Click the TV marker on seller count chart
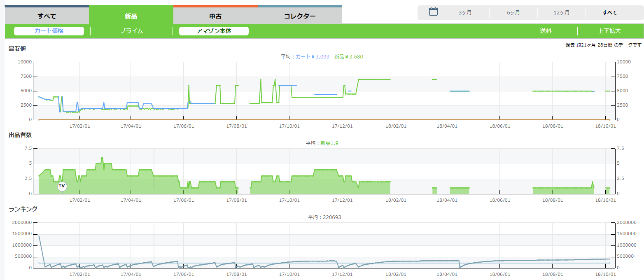The width and height of the screenshot is (644, 280). (x=62, y=186)
